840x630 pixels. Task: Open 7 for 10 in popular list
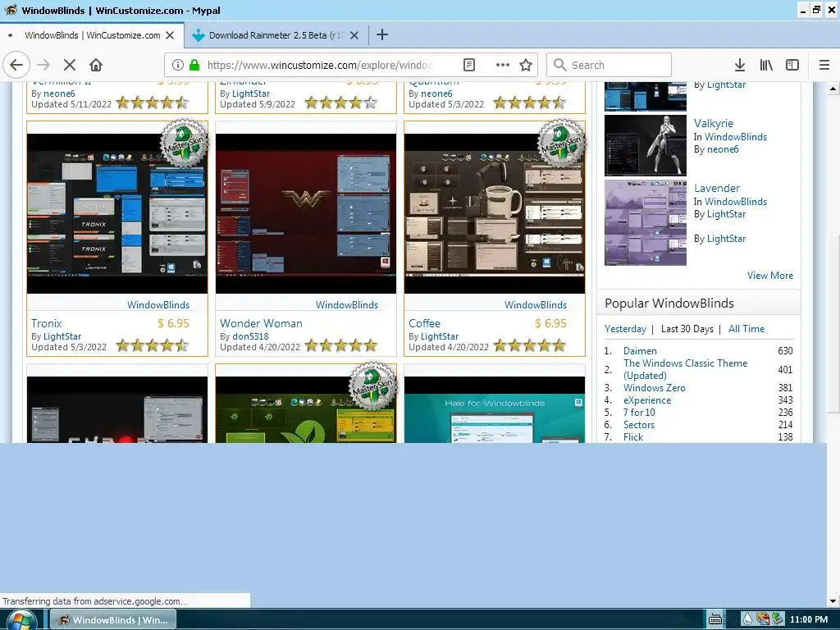click(x=639, y=413)
